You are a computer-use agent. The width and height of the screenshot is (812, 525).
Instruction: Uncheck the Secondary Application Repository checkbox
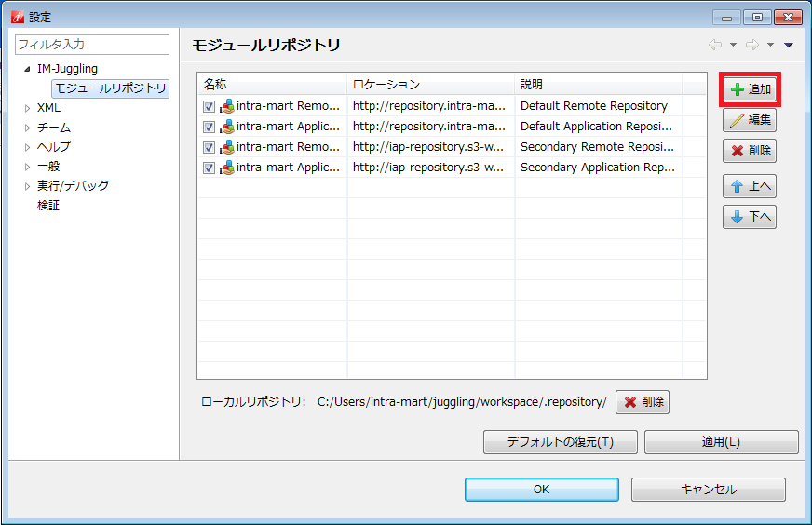(x=209, y=168)
